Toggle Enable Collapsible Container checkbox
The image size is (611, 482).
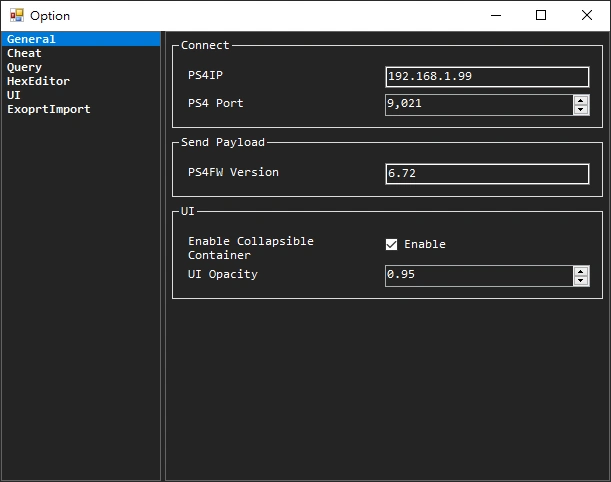pos(391,244)
